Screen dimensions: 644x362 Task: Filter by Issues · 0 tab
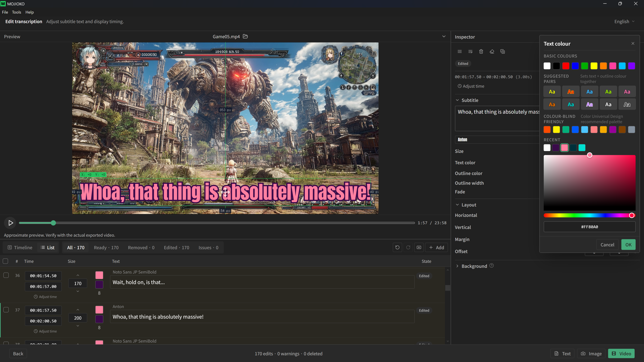pos(208,247)
